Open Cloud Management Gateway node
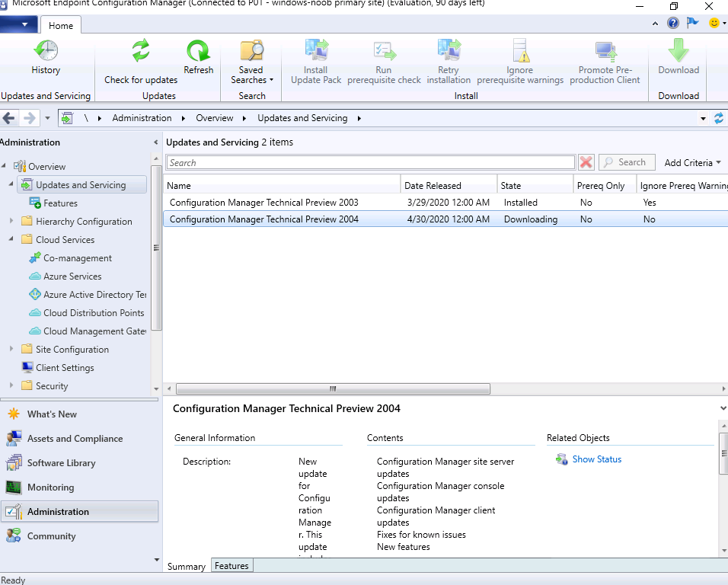The height and width of the screenshot is (585, 728). 94,331
